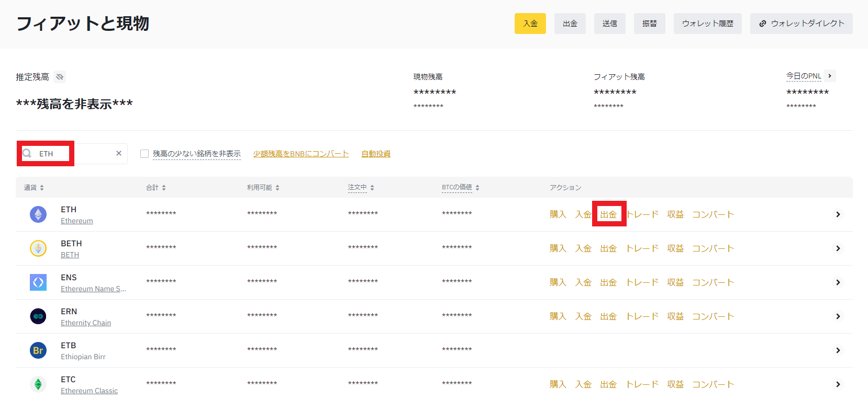868x400 pixels.
Task: Click the Ethereum ETH coin icon
Action: pos(38,214)
